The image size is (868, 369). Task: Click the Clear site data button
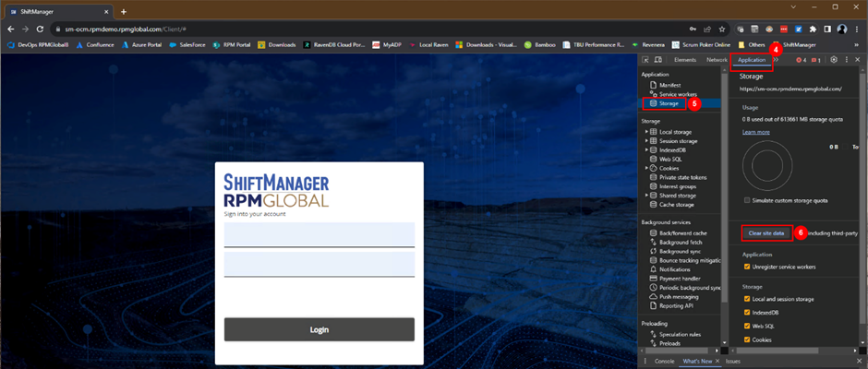(766, 232)
